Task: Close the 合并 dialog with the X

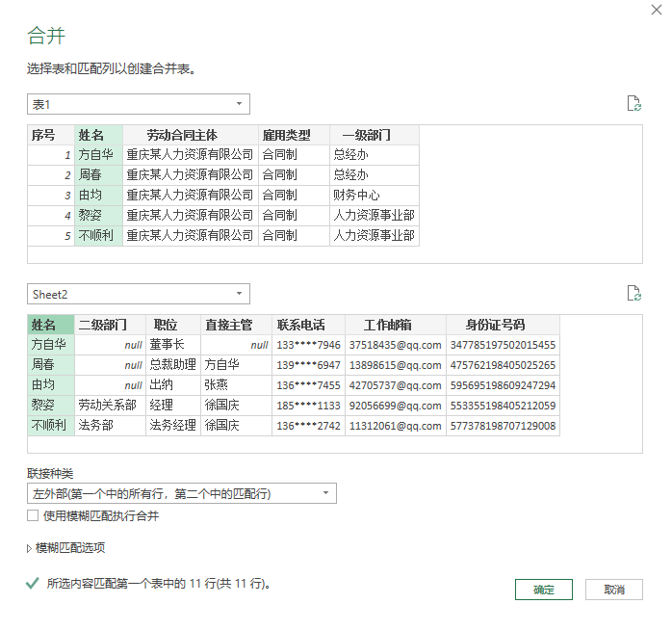Action: 657,10
